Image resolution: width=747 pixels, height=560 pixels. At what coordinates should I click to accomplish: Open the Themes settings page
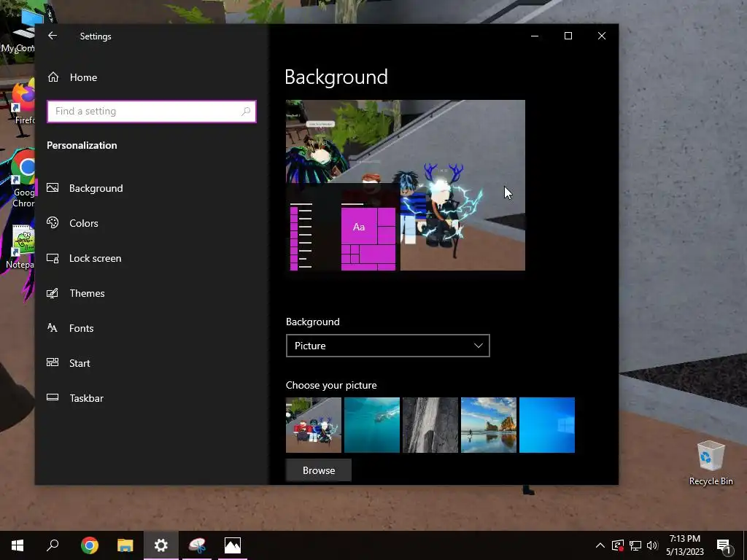[152, 293]
